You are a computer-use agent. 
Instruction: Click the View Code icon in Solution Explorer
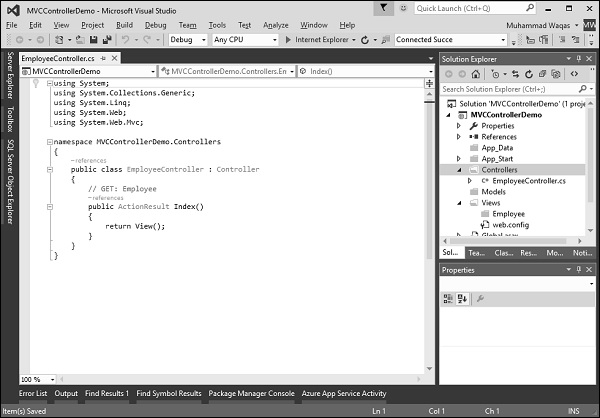pyautogui.click(x=575, y=73)
